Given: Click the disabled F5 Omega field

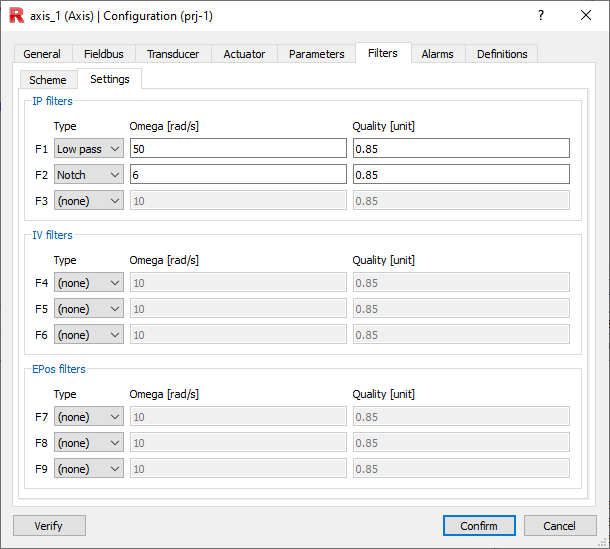Looking at the screenshot, I should [238, 309].
